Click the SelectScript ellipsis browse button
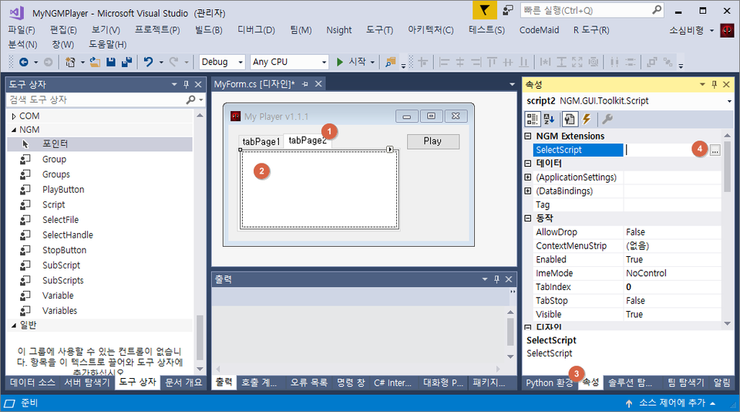 tap(715, 150)
